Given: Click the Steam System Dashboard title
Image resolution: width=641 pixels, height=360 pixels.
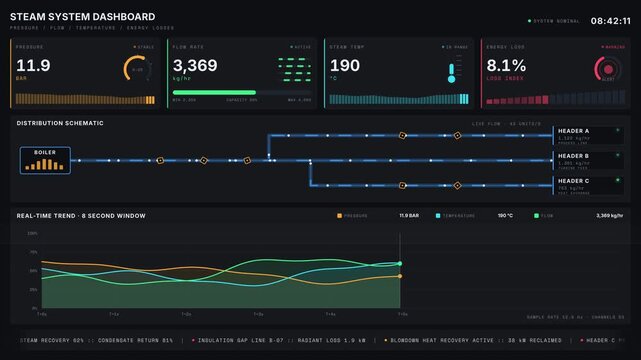Looking at the screenshot, I should pos(83,17).
